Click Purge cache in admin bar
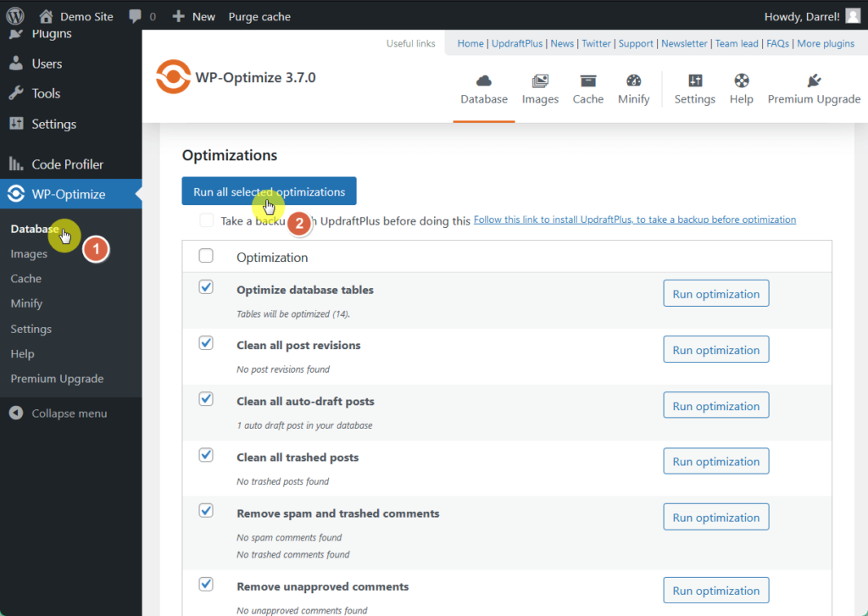The width and height of the screenshot is (868, 616). coord(259,17)
